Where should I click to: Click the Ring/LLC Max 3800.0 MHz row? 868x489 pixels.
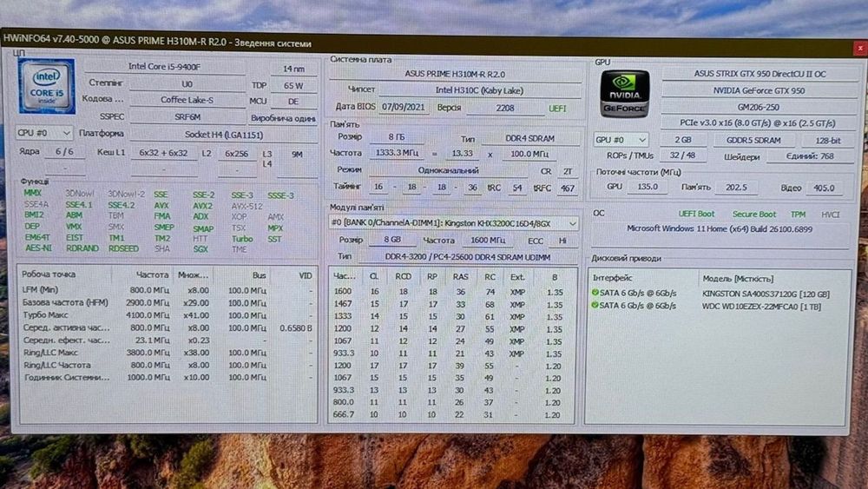167,353
